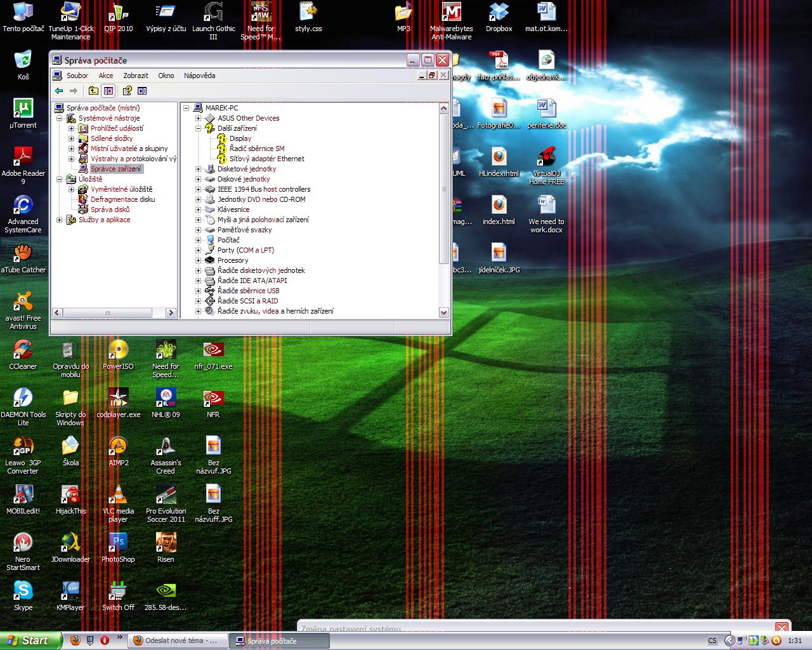Collapse the Systémové nástroje tree node
812x650 pixels.
(x=59, y=118)
